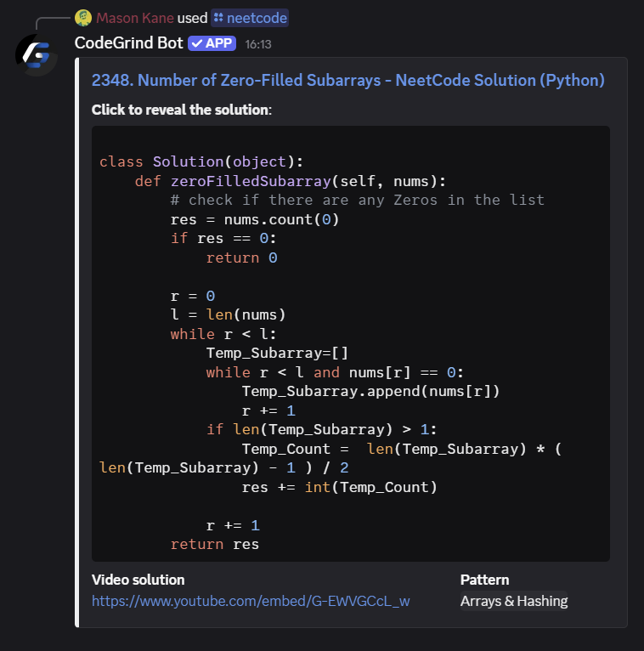Click the 'Pattern' field heading
This screenshot has height=651, width=644.
tap(484, 580)
